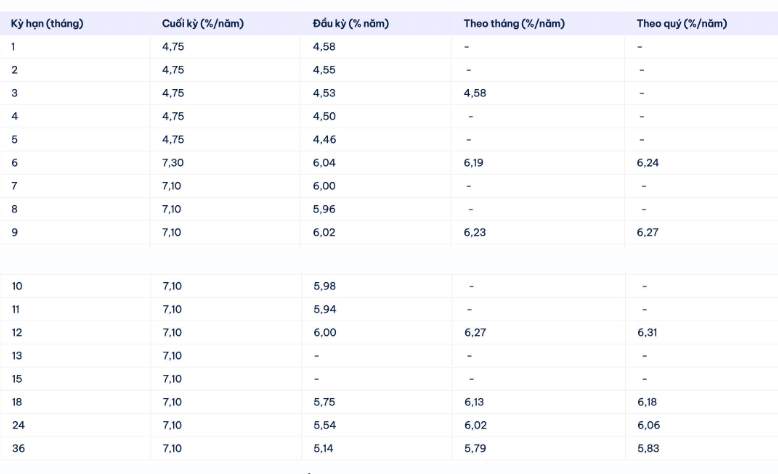The width and height of the screenshot is (778, 474).
Task: Click the 5,83 Theo quý rate cell
Action: coord(648,448)
